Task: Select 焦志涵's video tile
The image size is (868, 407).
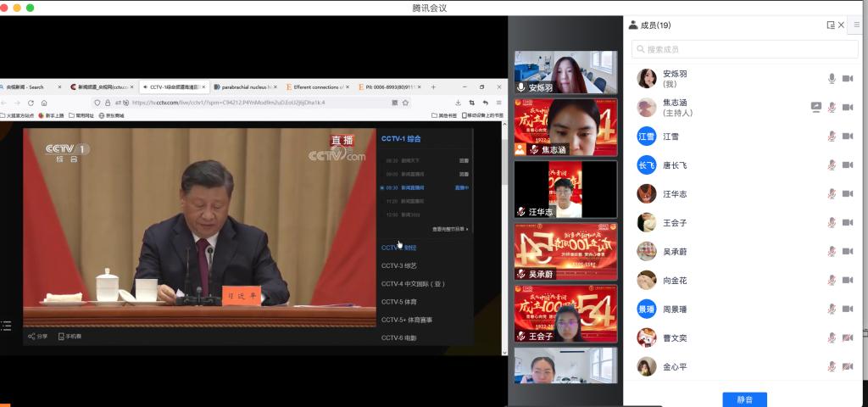Action: click(x=565, y=128)
